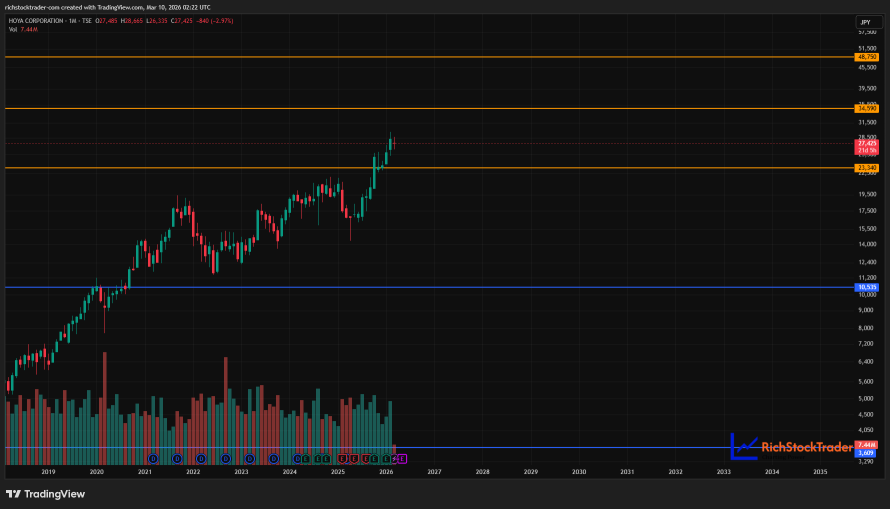Click the 2033 label on time axis
Image resolution: width=890 pixels, height=509 pixels.
[x=724, y=472]
